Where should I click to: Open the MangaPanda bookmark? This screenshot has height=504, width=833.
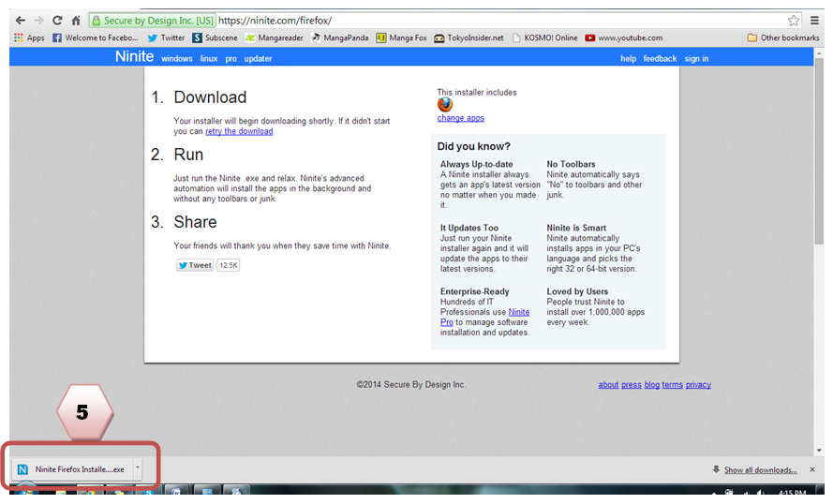click(x=339, y=37)
